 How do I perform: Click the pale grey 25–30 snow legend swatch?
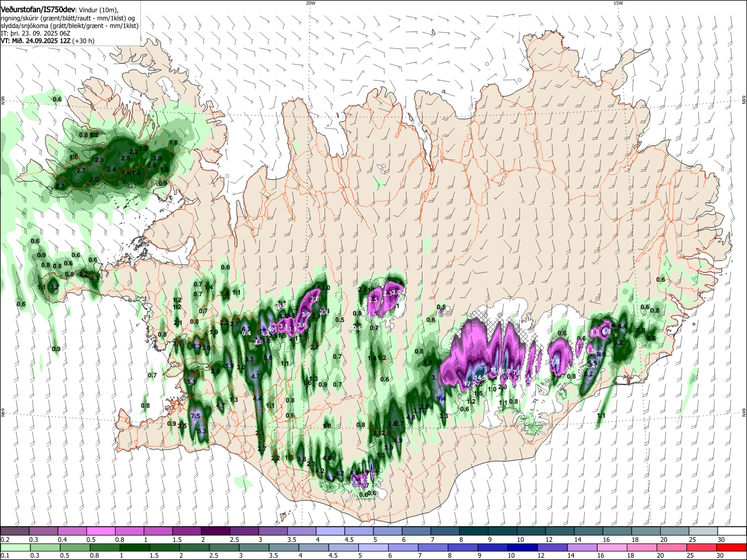703,531
